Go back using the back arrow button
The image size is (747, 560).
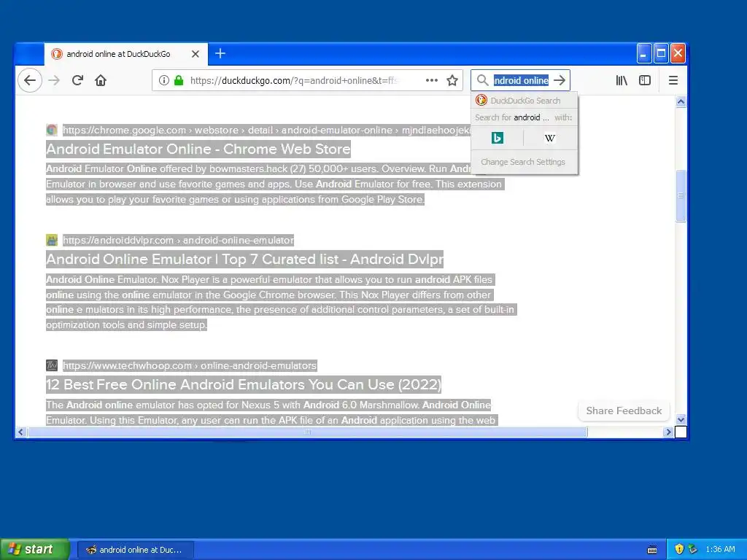(29, 80)
